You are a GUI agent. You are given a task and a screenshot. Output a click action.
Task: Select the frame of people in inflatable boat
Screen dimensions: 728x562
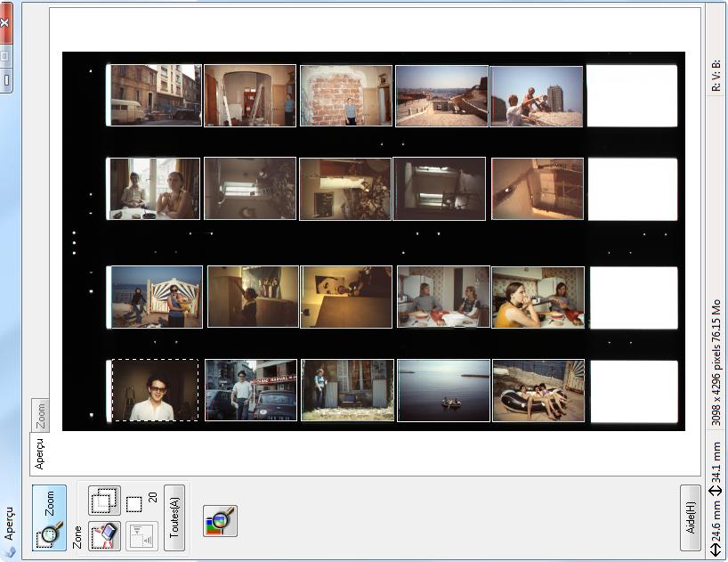coord(538,391)
